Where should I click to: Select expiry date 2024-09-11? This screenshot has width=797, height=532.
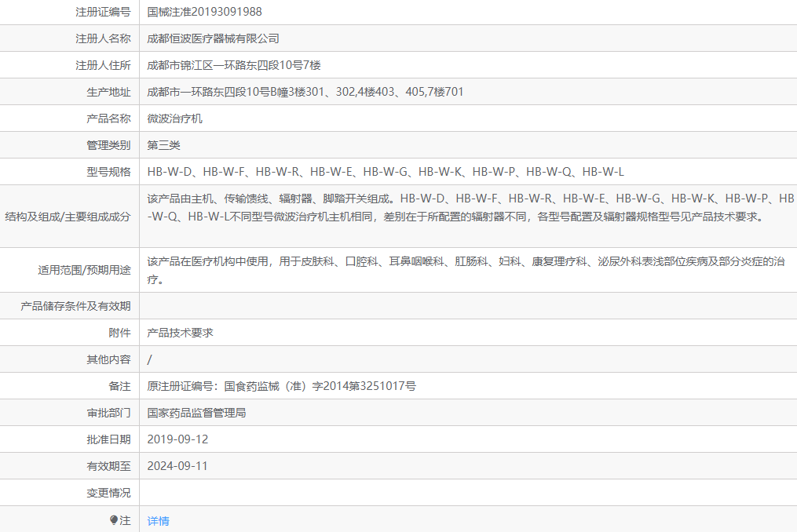pyautogui.click(x=179, y=466)
